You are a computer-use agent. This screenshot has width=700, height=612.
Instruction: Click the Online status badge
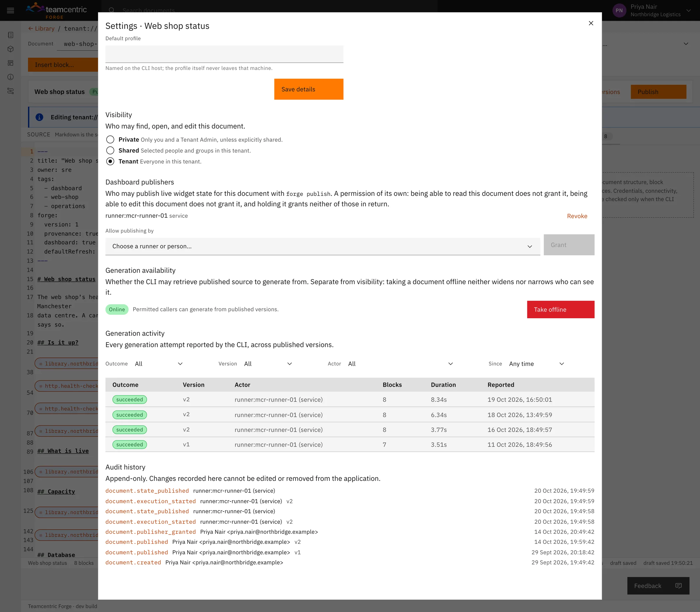(117, 309)
